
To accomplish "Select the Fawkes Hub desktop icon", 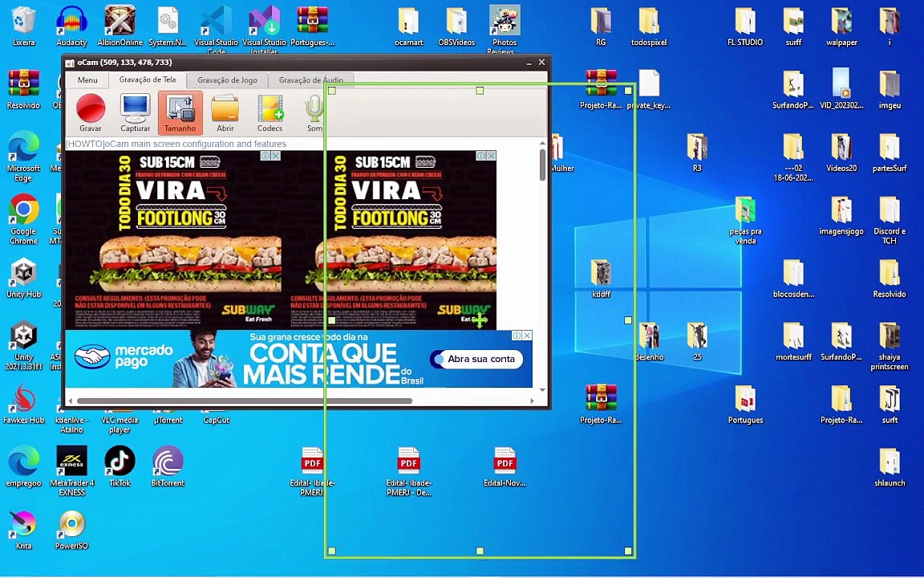I will [x=23, y=404].
